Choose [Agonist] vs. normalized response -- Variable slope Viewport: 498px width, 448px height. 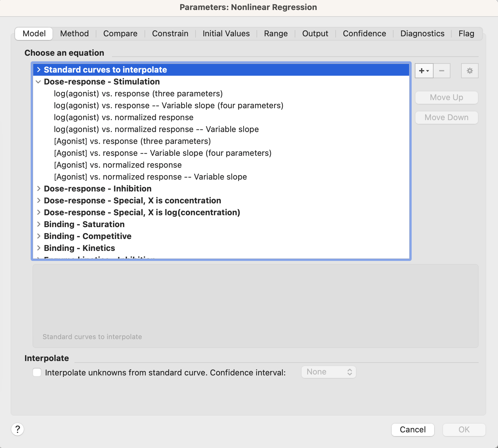[x=150, y=177]
